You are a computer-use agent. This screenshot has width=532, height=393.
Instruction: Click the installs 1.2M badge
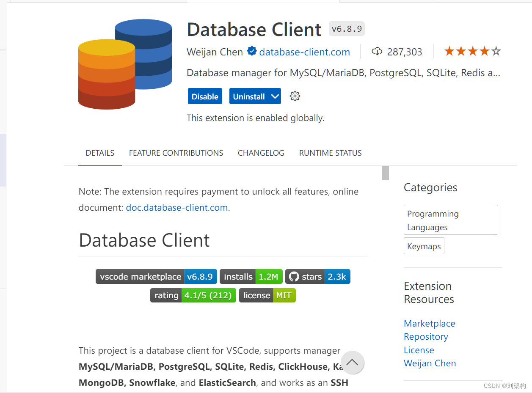click(251, 277)
